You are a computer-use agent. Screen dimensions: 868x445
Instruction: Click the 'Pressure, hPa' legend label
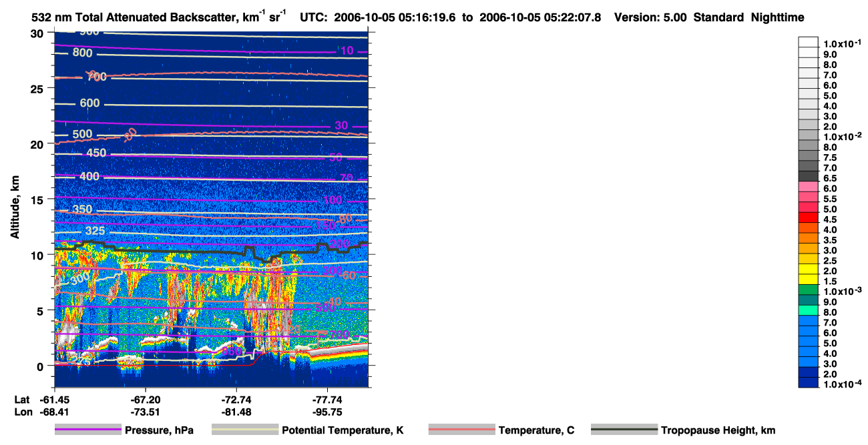point(159,430)
